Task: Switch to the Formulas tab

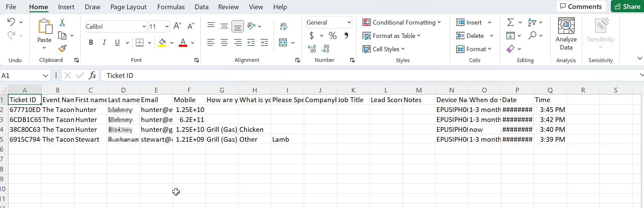Action: click(x=171, y=7)
